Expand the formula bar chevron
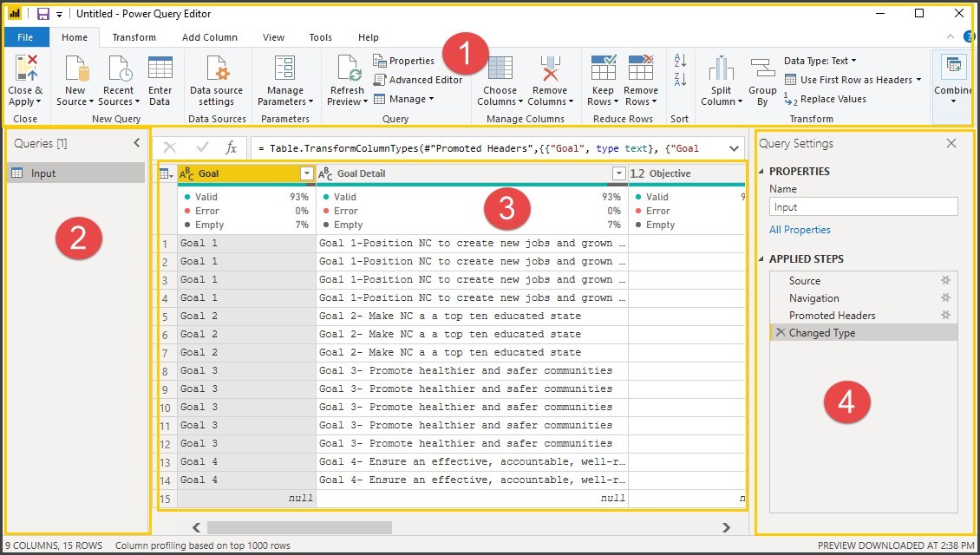This screenshot has height=555, width=980. click(735, 149)
